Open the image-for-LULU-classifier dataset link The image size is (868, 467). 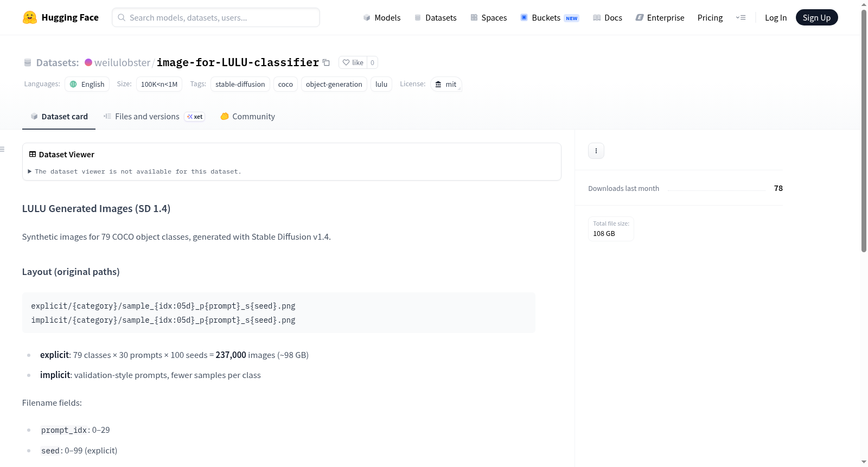click(238, 62)
